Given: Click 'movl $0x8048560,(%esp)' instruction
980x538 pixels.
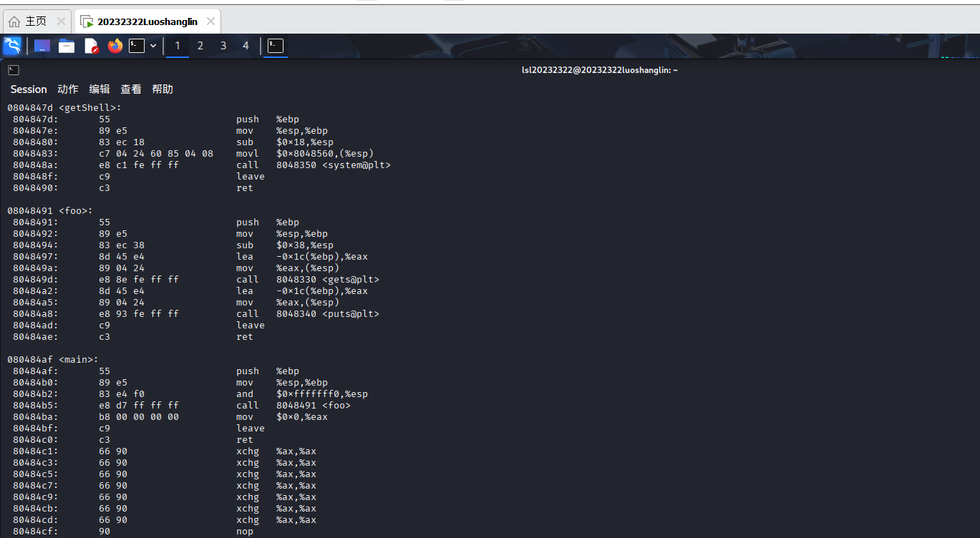Looking at the screenshot, I should point(305,154).
